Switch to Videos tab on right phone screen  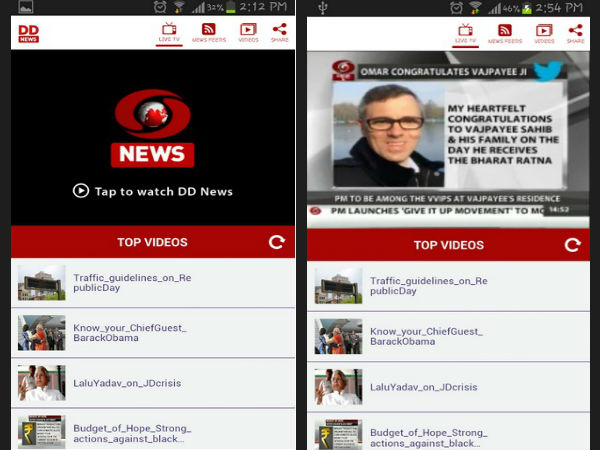click(544, 34)
